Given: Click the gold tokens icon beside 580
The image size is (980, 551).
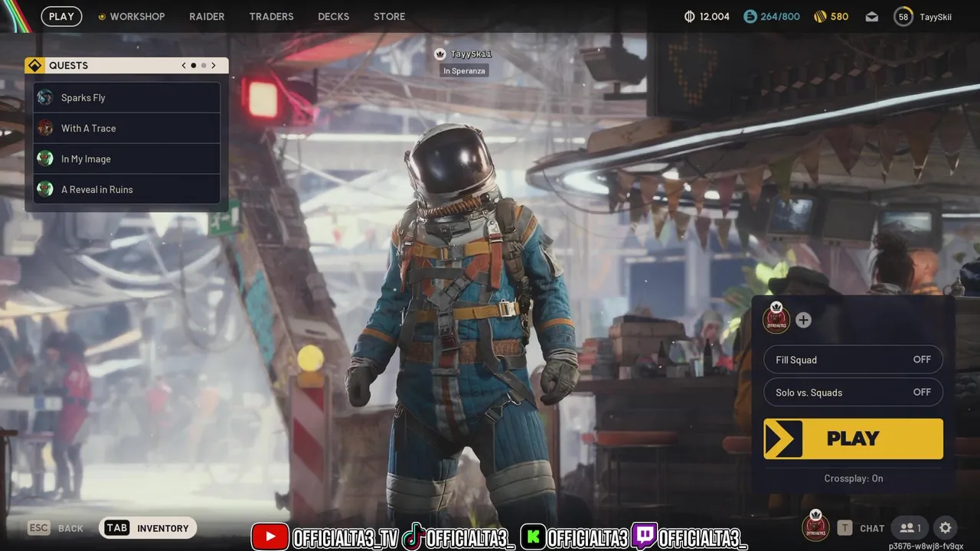Looking at the screenshot, I should click(820, 16).
